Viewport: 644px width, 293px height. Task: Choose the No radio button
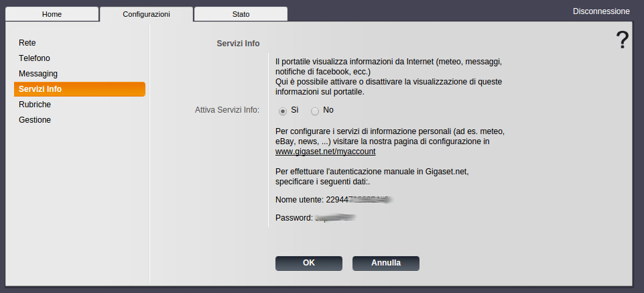315,111
